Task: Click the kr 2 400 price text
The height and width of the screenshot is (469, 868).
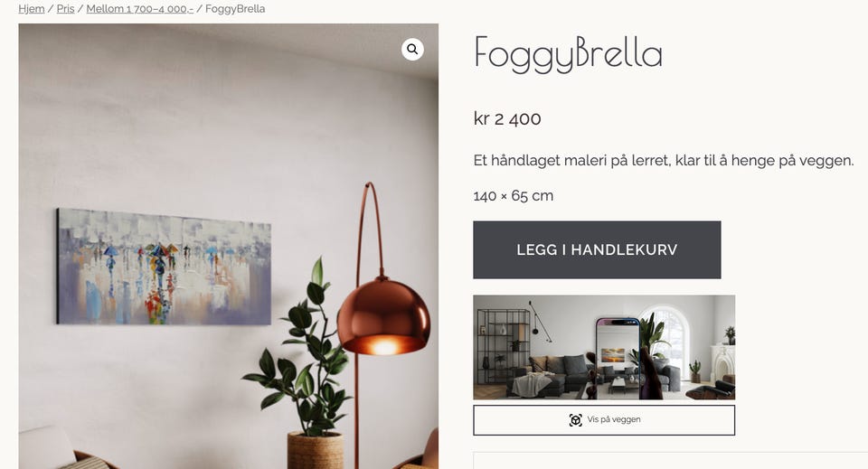Action: click(x=507, y=118)
